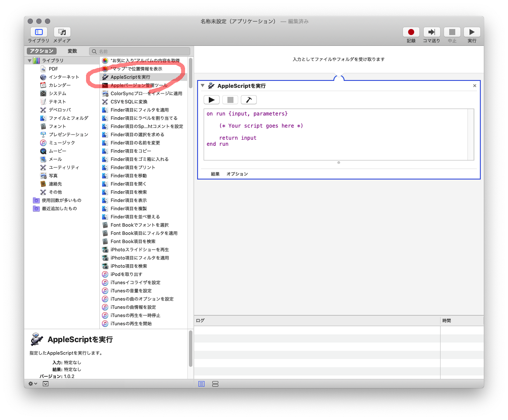Screen dimensions: 508x420
Task: Stop the AppleScript with the stop button
Action: click(230, 100)
